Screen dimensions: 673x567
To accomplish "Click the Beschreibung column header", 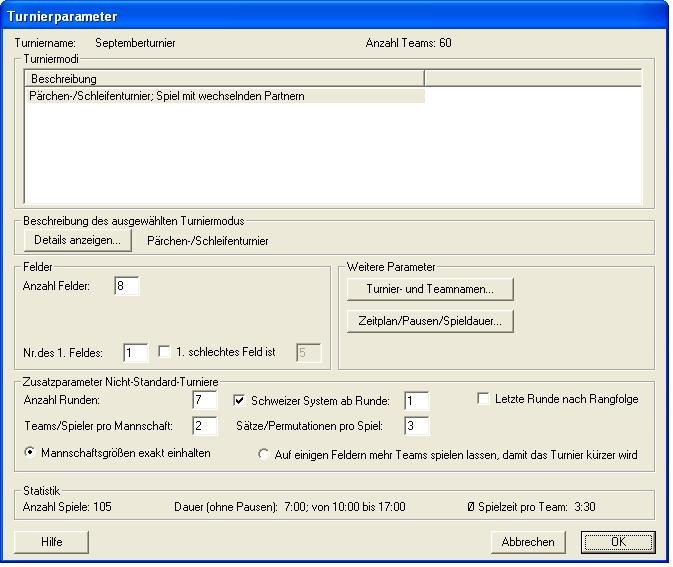I will (x=225, y=78).
